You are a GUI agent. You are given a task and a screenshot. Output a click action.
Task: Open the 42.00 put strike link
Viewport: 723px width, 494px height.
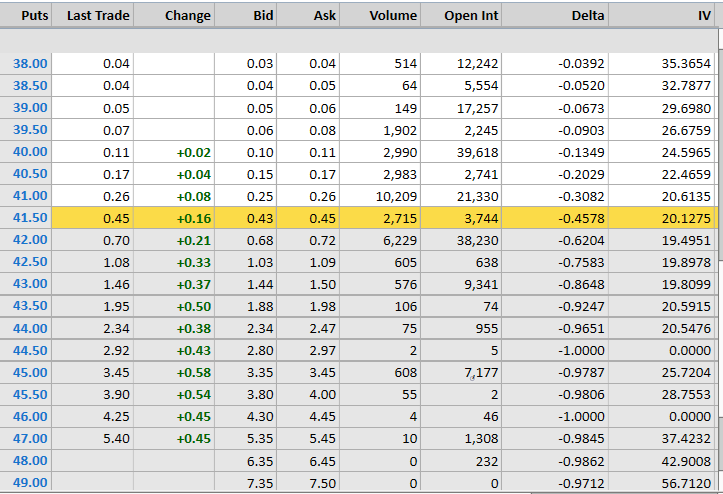coord(30,240)
